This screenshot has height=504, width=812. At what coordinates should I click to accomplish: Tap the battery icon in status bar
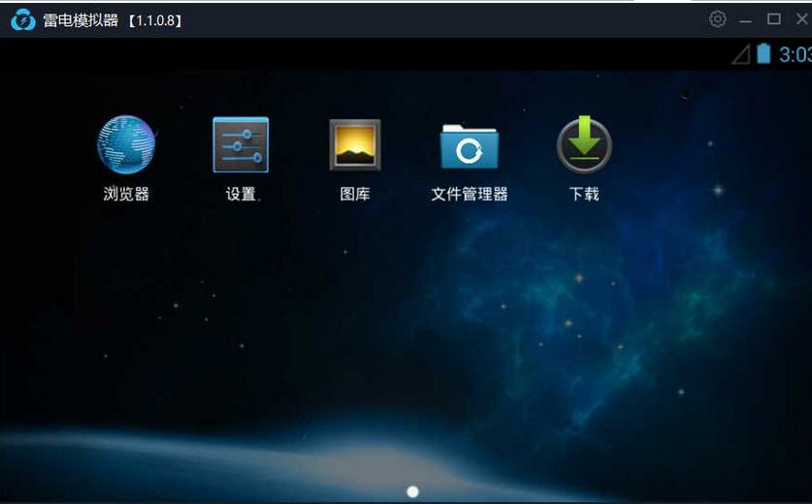(763, 54)
